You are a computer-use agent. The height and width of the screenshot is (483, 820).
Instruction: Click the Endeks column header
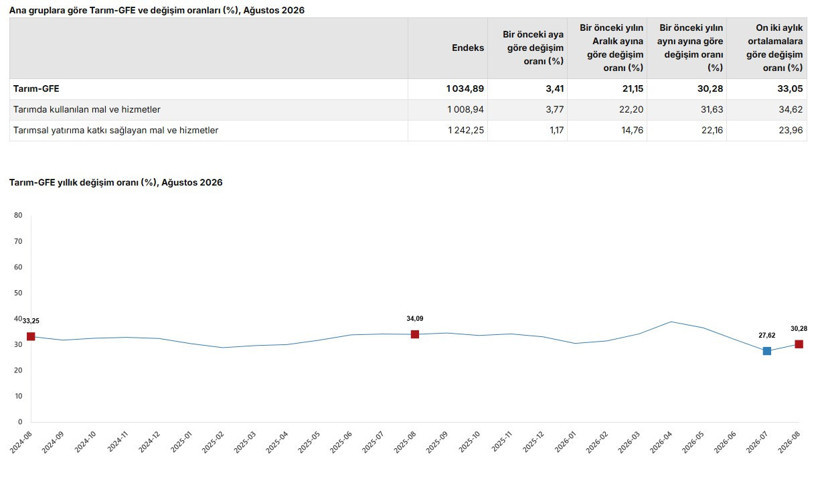coord(468,48)
